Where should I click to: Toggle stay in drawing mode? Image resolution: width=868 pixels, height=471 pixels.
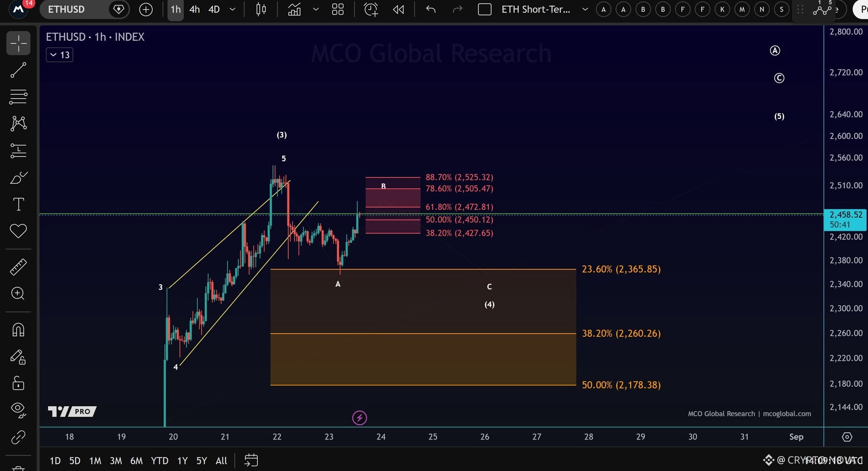(18, 357)
